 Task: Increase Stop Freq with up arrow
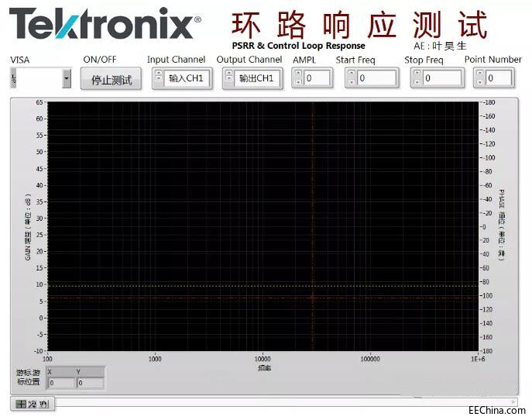coord(417,74)
